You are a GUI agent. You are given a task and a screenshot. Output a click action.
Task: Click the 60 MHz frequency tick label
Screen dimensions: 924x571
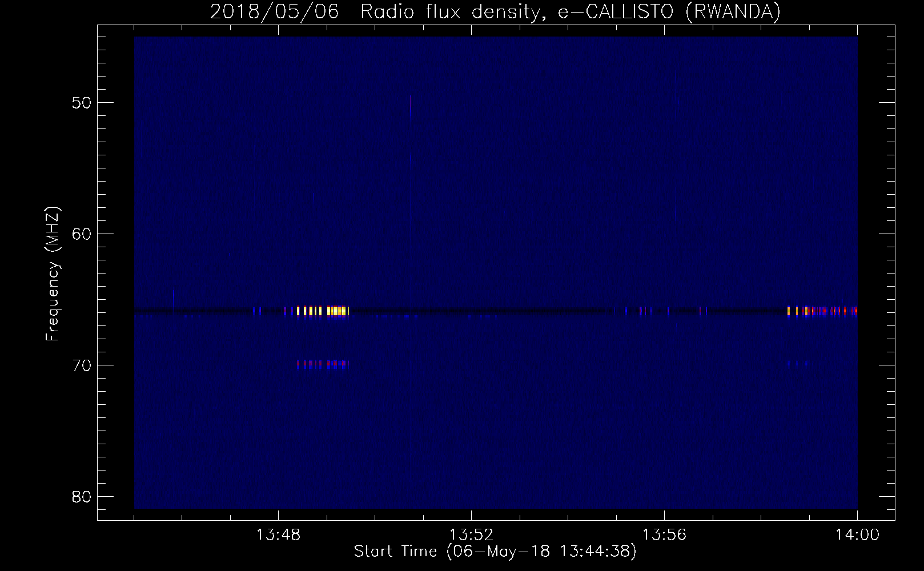tap(82, 234)
